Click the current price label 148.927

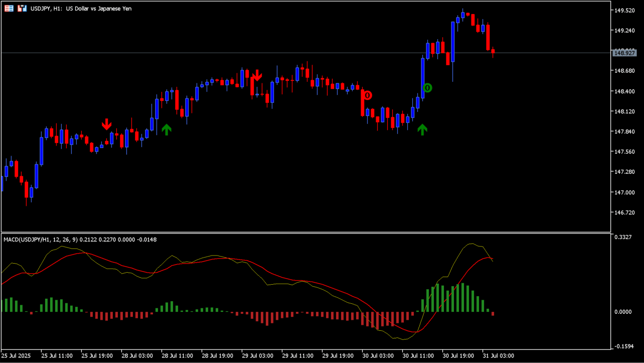click(x=624, y=53)
